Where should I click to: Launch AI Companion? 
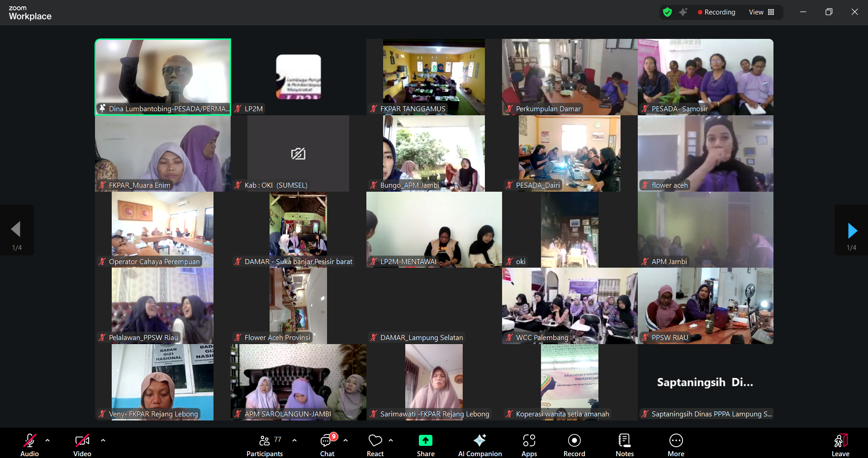pyautogui.click(x=479, y=441)
